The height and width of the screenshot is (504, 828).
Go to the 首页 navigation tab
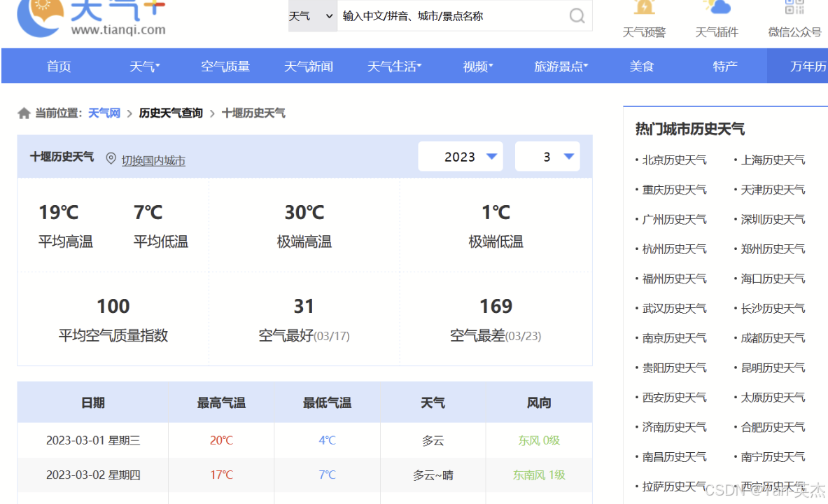[x=59, y=66]
